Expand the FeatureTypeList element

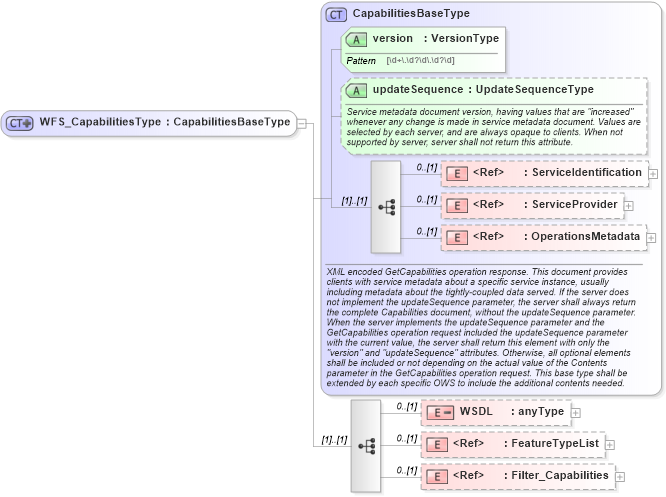pyautogui.click(x=610, y=445)
